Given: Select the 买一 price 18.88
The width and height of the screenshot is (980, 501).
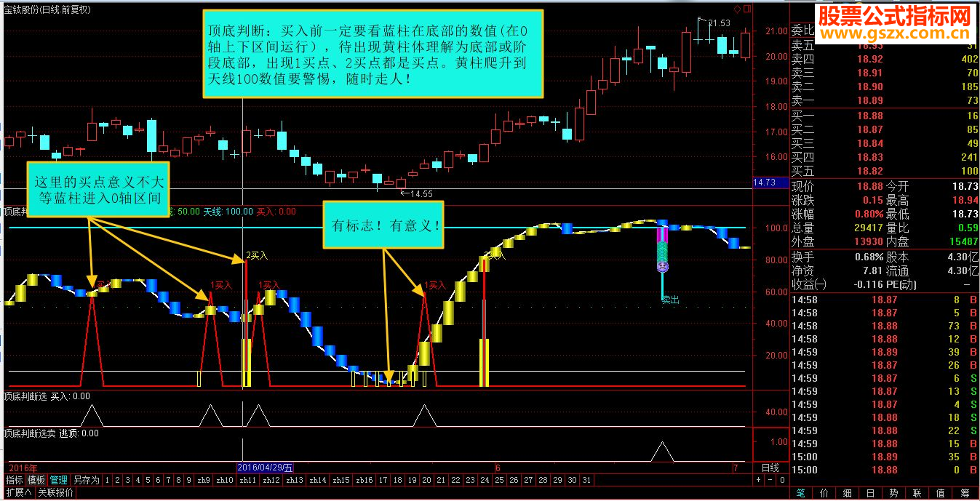Looking at the screenshot, I should pyautogui.click(x=870, y=116).
